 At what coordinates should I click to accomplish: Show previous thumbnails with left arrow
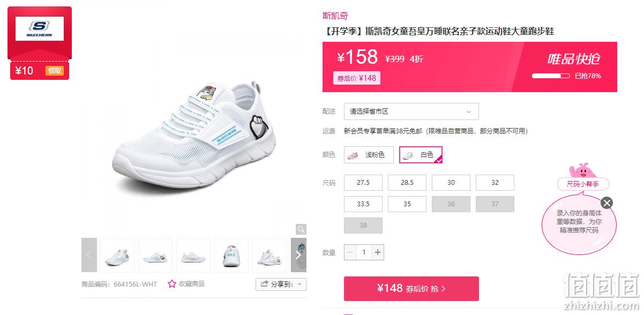tap(89, 255)
